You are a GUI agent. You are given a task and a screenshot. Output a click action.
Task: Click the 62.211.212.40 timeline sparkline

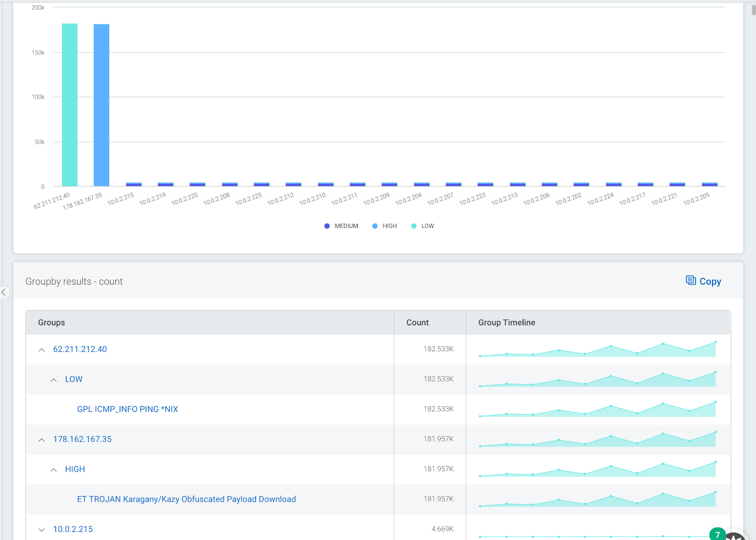pos(597,349)
